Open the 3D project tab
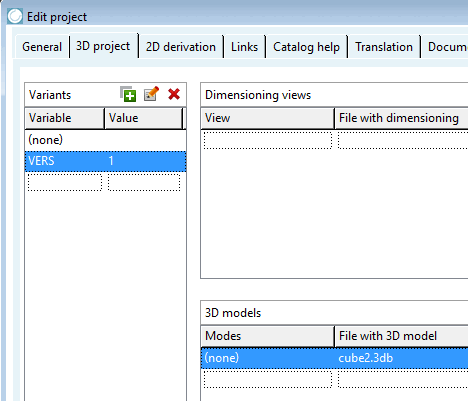This screenshot has width=468, height=401. pyautogui.click(x=103, y=46)
